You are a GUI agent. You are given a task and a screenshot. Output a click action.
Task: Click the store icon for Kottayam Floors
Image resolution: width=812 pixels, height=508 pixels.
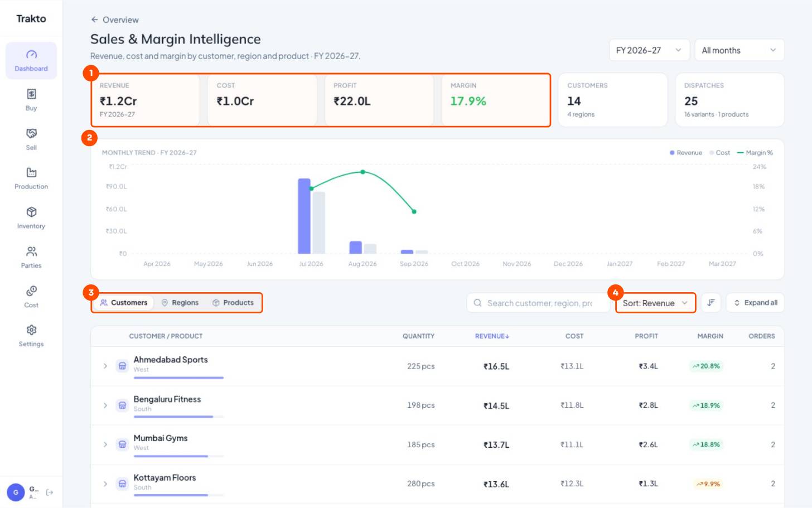point(122,484)
